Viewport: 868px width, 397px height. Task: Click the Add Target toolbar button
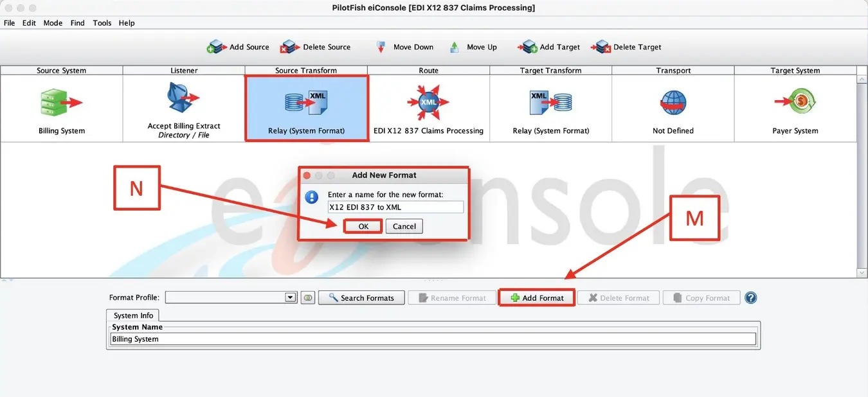pos(548,47)
